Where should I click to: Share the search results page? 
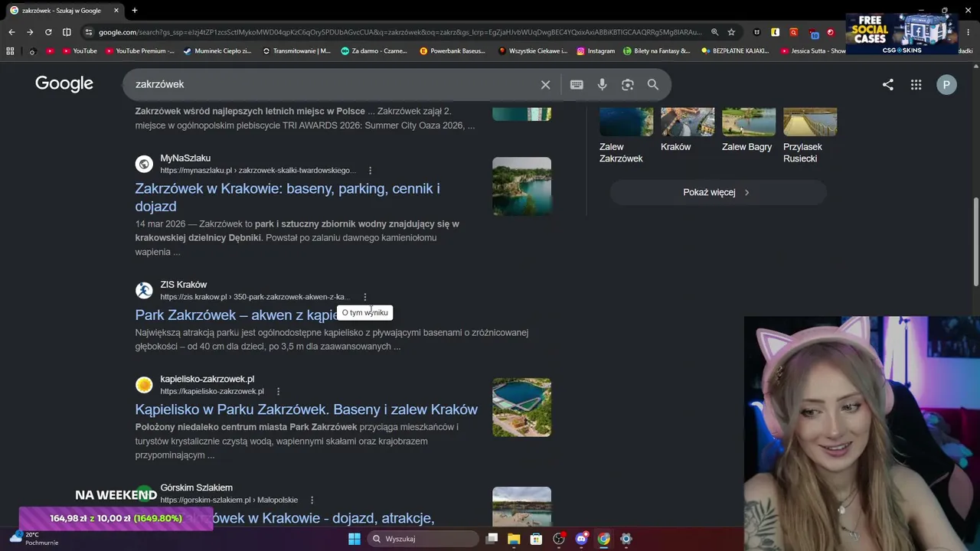click(888, 85)
